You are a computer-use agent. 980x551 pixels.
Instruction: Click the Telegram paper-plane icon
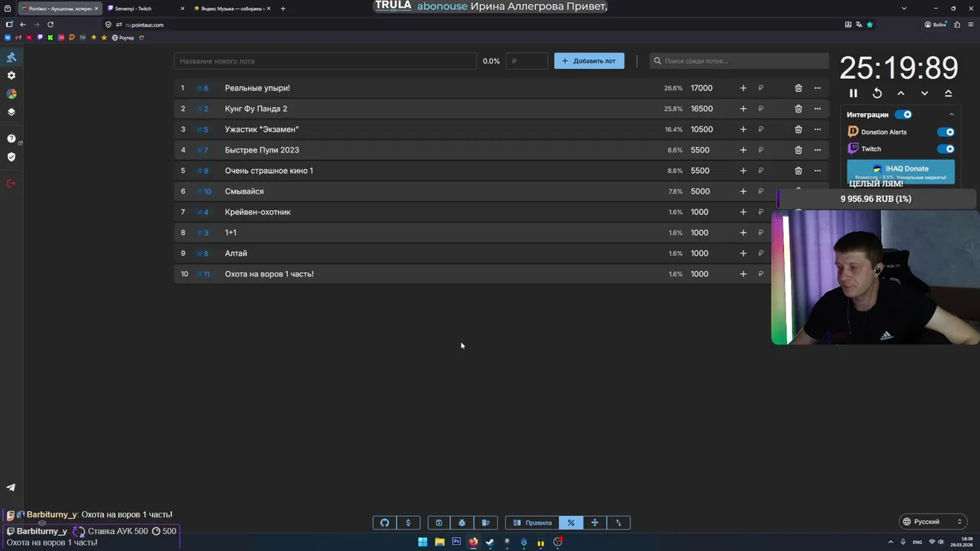tap(11, 487)
